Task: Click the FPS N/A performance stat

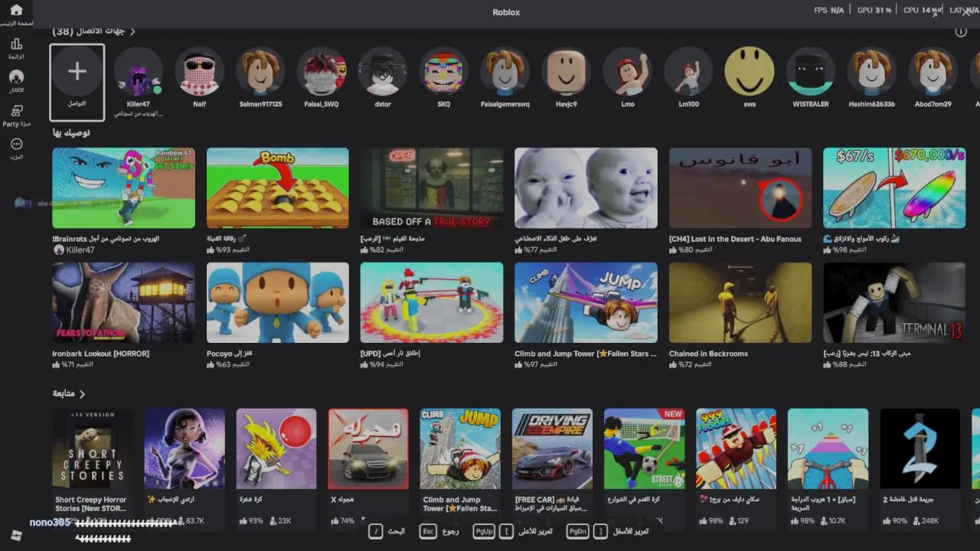Action: pyautogui.click(x=828, y=11)
